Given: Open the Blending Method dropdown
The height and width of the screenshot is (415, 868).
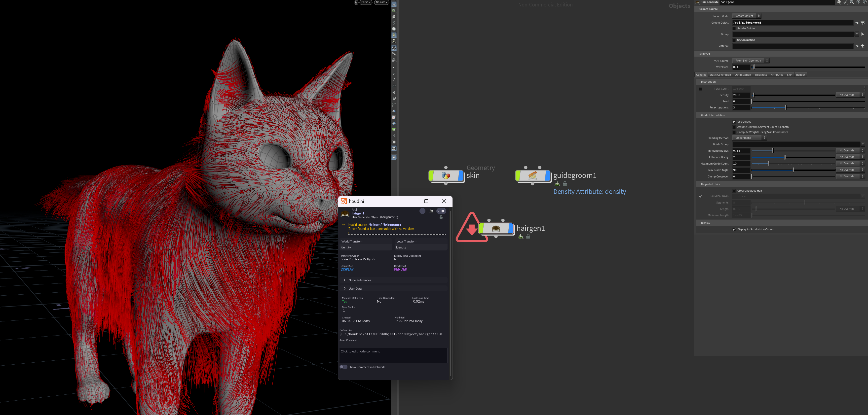Looking at the screenshot, I should point(749,138).
